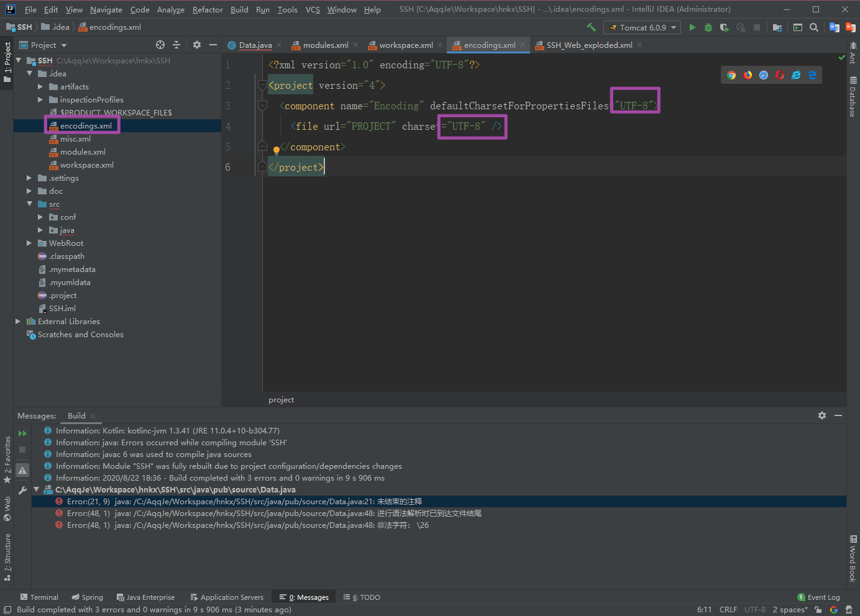Open the TODO tool window

coord(362,597)
